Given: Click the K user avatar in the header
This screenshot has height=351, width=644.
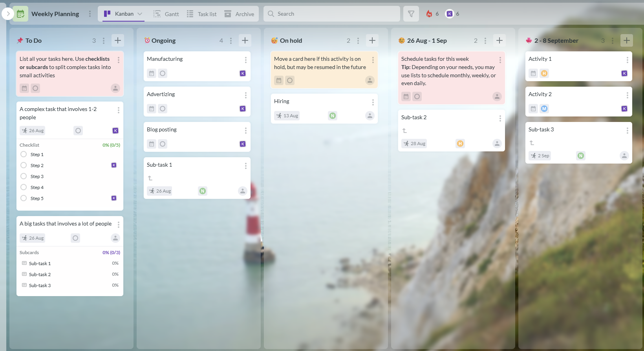Looking at the screenshot, I should pos(450,14).
